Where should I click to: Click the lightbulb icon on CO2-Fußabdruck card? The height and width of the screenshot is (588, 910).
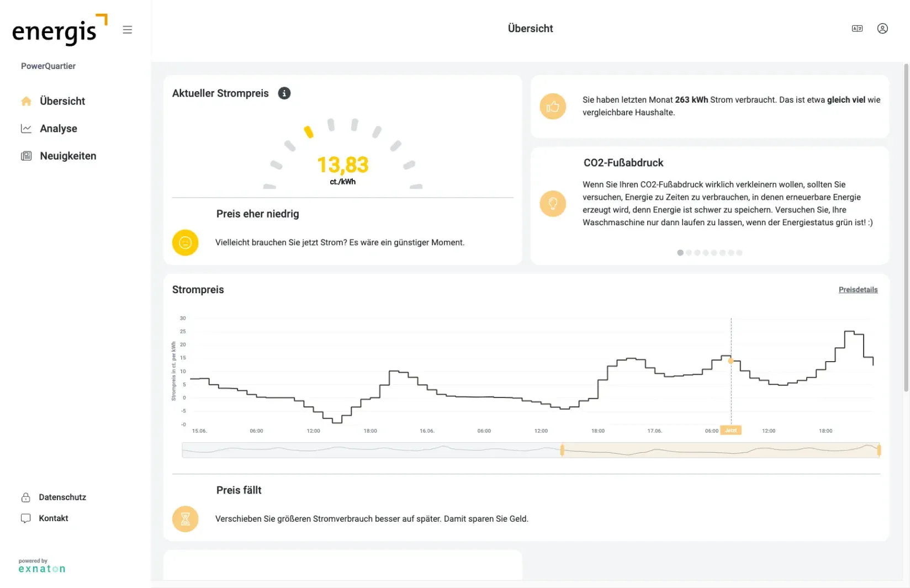coord(553,203)
